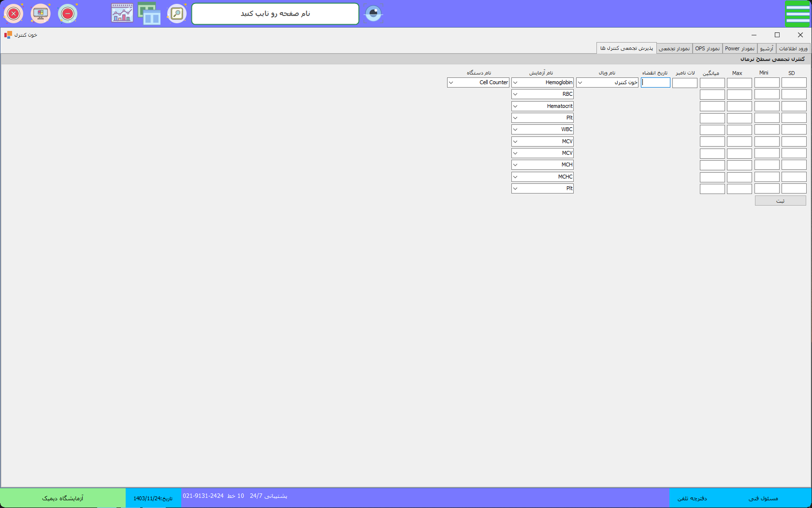Click the Mini field in WBC row
The width and height of the screenshot is (812, 508).
(x=767, y=130)
